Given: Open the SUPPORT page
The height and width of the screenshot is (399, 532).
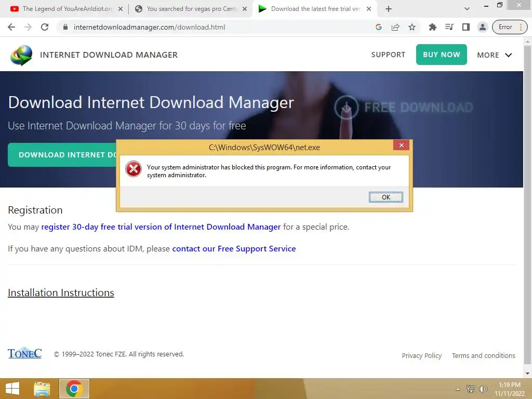Looking at the screenshot, I should [x=388, y=55].
